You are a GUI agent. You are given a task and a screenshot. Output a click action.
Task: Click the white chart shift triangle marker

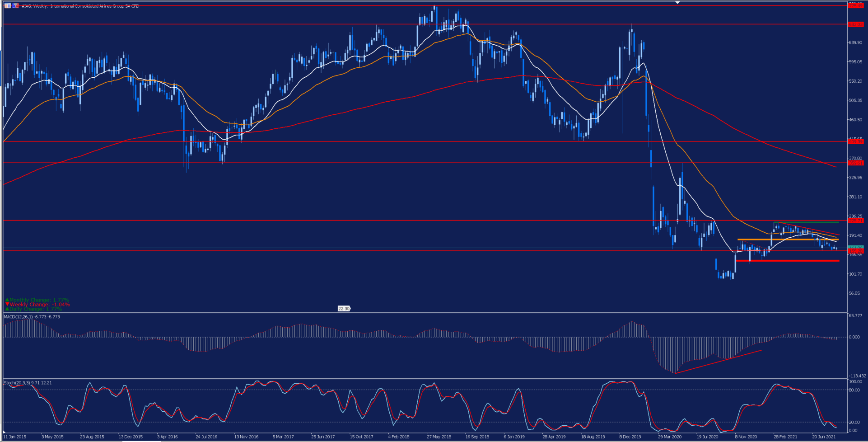point(677,3)
